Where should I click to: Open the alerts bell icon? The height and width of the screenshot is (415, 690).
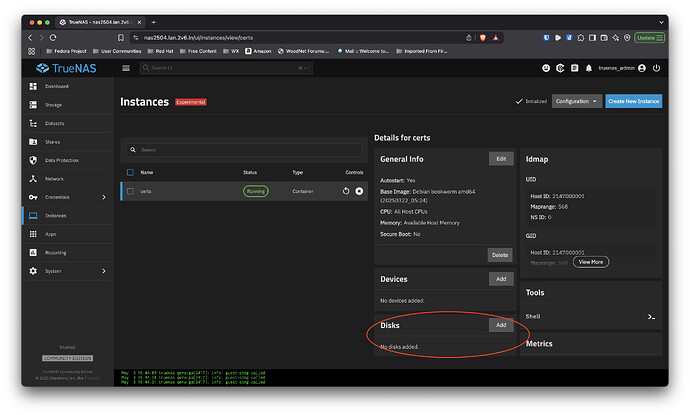[x=589, y=68]
